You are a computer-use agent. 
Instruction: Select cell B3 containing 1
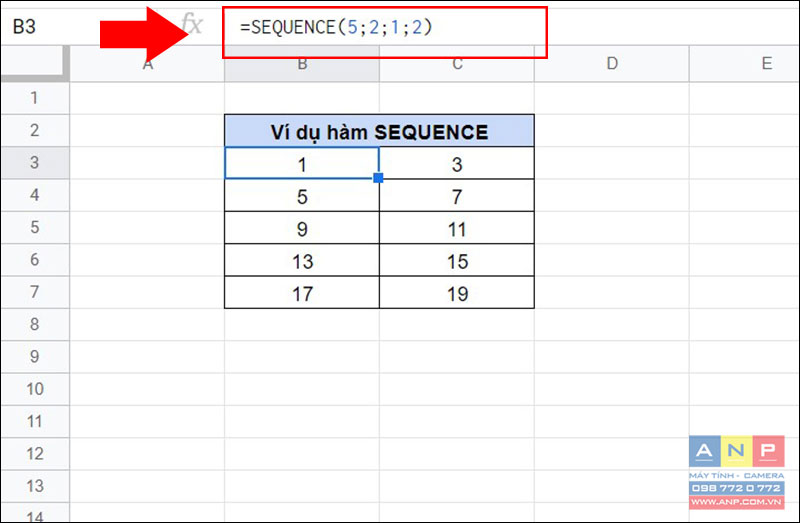(x=302, y=164)
